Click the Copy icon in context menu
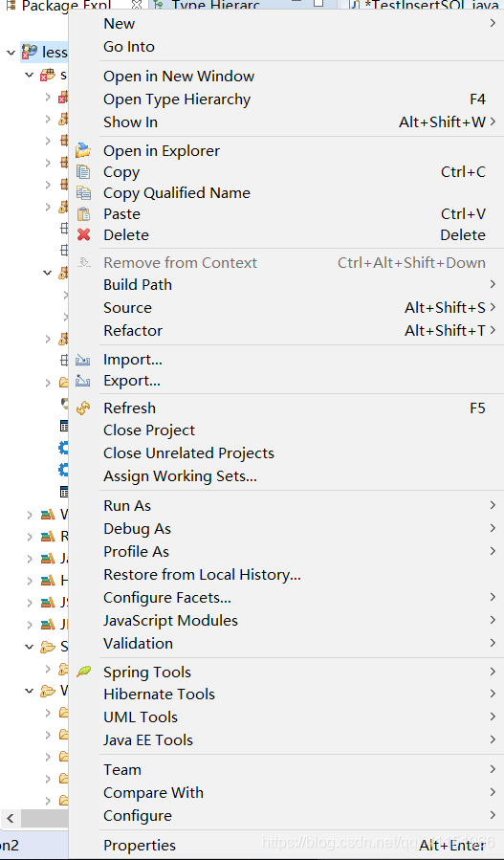 tap(83, 171)
